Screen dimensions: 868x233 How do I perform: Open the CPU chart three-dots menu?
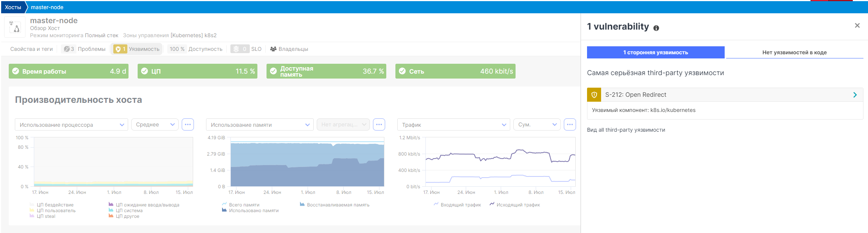[188, 124]
